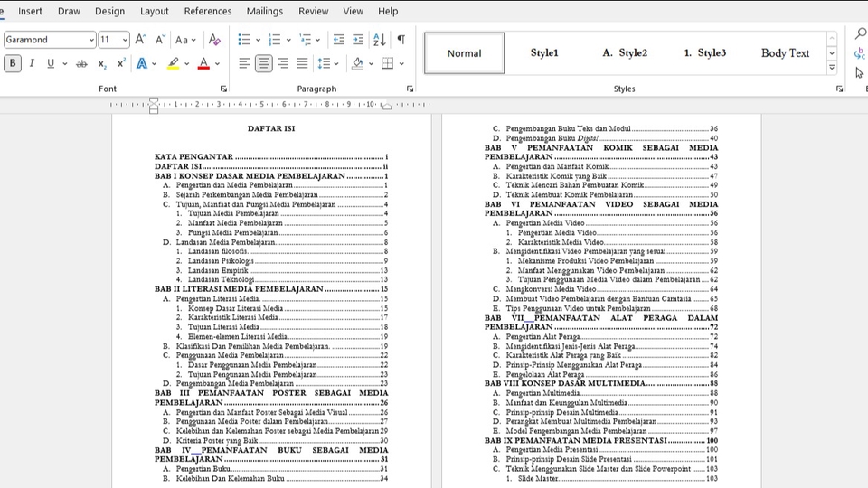
Task: Click DAFTAR ISI heading text
Action: [x=271, y=128]
